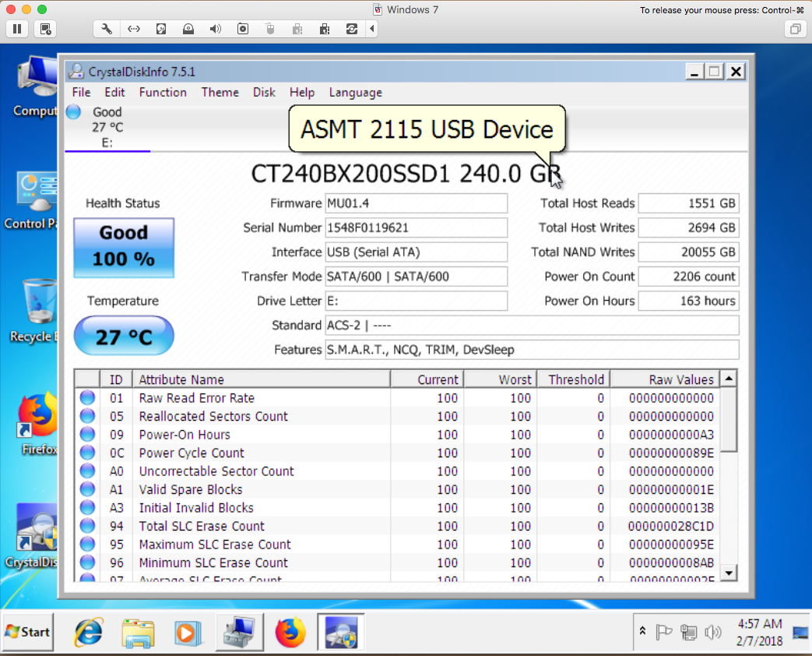Click the Raw Read Error Rate status orb
The image size is (812, 656).
[x=87, y=398]
